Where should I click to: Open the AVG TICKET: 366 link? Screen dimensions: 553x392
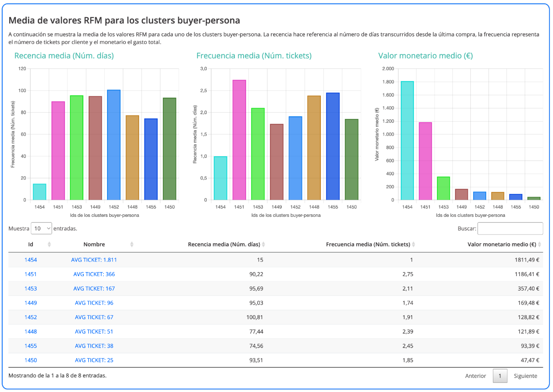pos(94,274)
